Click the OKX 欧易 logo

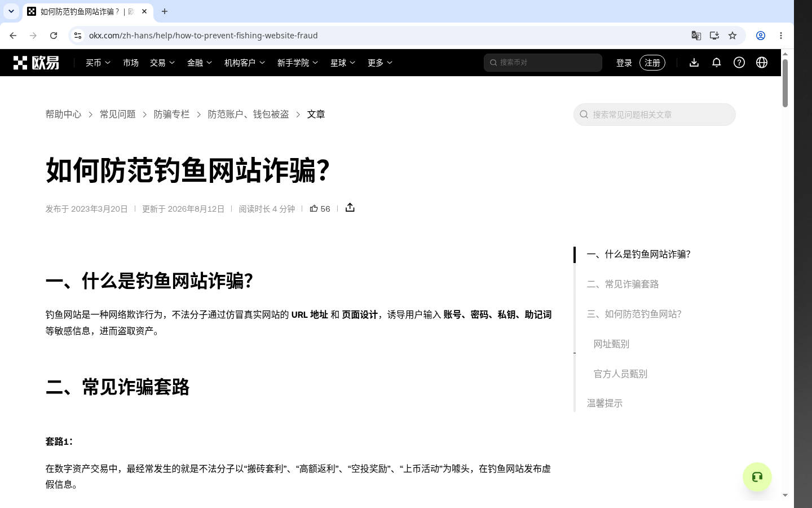(36, 63)
